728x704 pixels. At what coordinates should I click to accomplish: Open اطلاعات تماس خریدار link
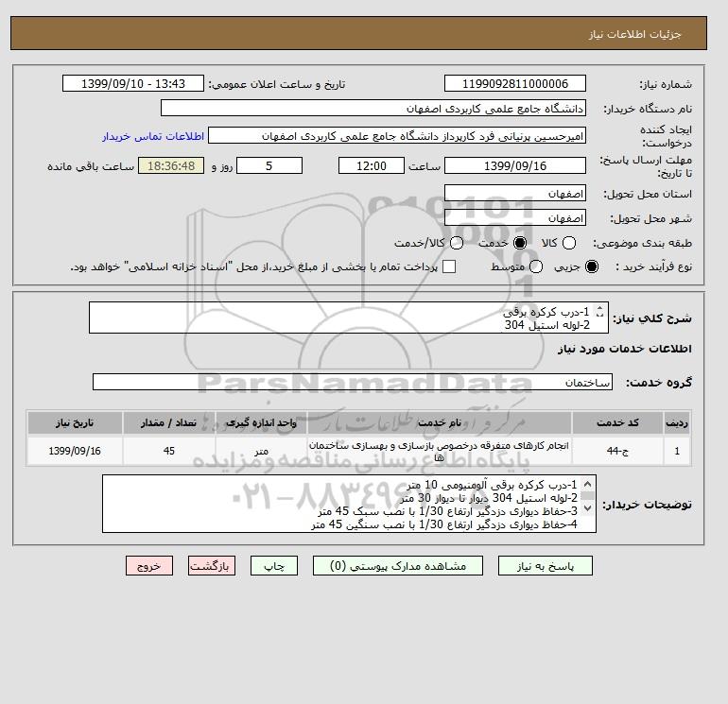153,136
